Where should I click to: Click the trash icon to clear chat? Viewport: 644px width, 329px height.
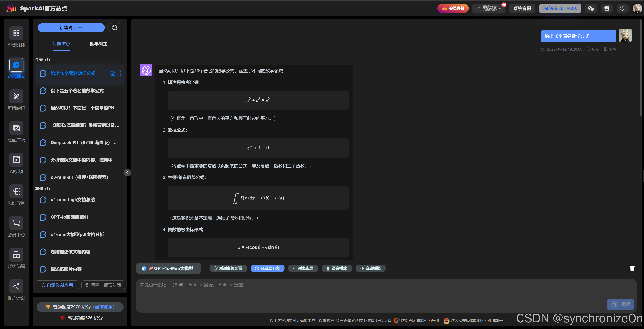pos(632,268)
